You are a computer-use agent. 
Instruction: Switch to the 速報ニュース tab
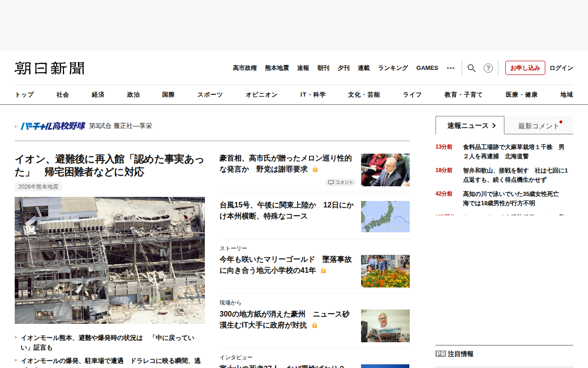(x=470, y=125)
